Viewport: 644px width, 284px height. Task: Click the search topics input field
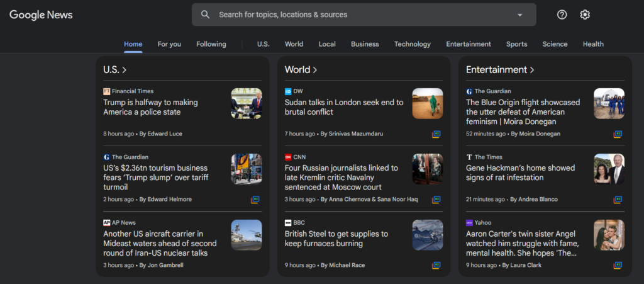point(364,14)
